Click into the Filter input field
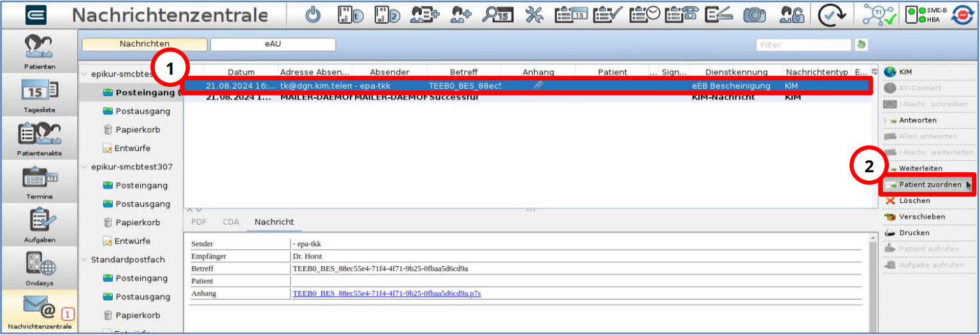980x335 pixels. pyautogui.click(x=804, y=45)
